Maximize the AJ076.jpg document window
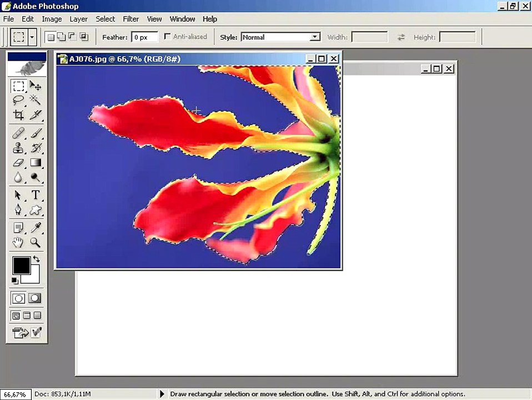532x400 pixels. pos(322,59)
